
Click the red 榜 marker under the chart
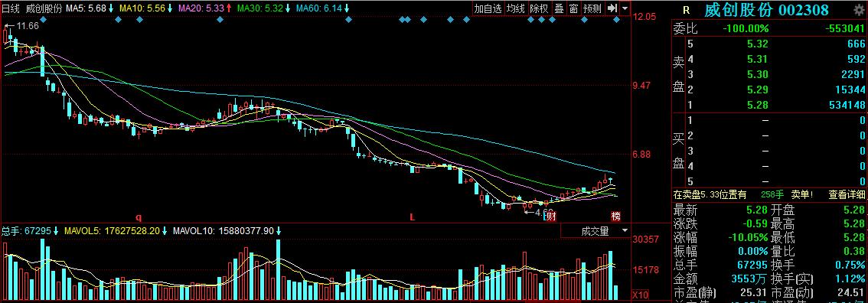615,216
